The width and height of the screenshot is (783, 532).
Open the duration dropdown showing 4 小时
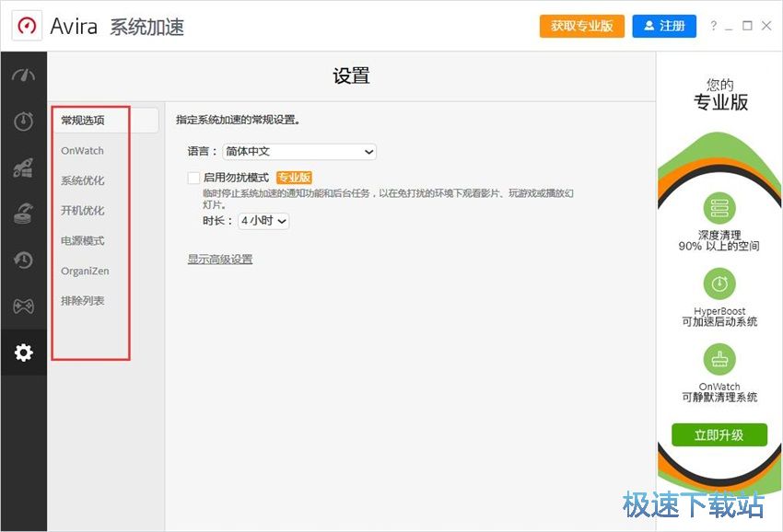coord(263,221)
